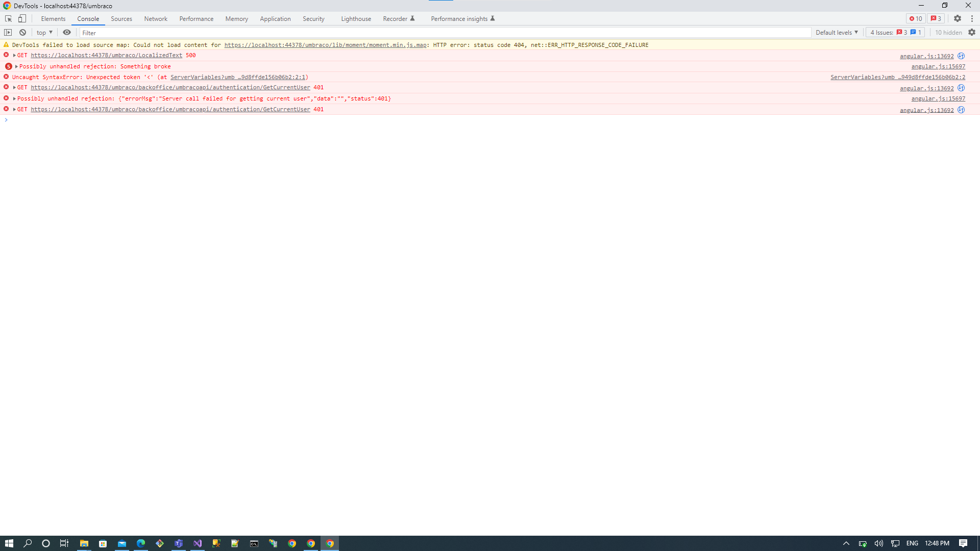Open the top JavaScript context dropdown
Viewport: 980px width, 551px height.
click(44, 32)
